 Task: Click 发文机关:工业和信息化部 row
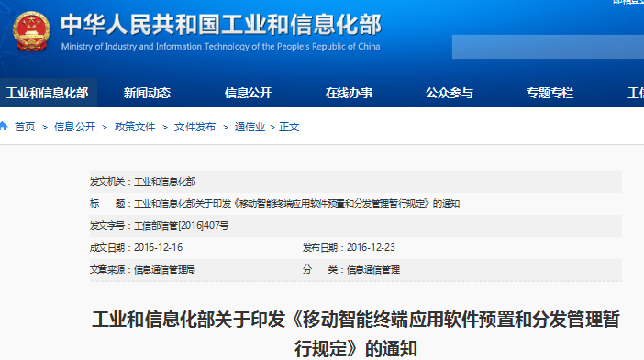tap(356, 182)
